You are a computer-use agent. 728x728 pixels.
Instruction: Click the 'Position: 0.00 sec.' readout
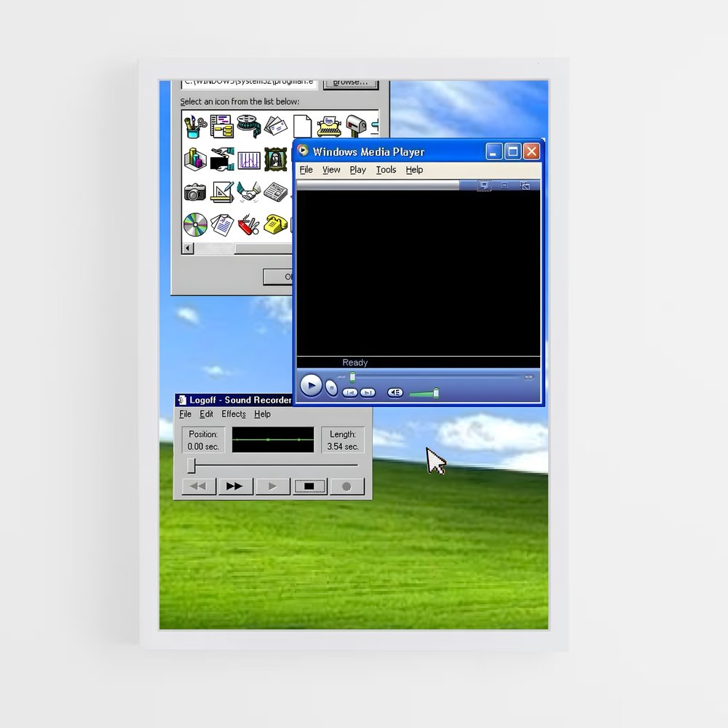(x=203, y=440)
